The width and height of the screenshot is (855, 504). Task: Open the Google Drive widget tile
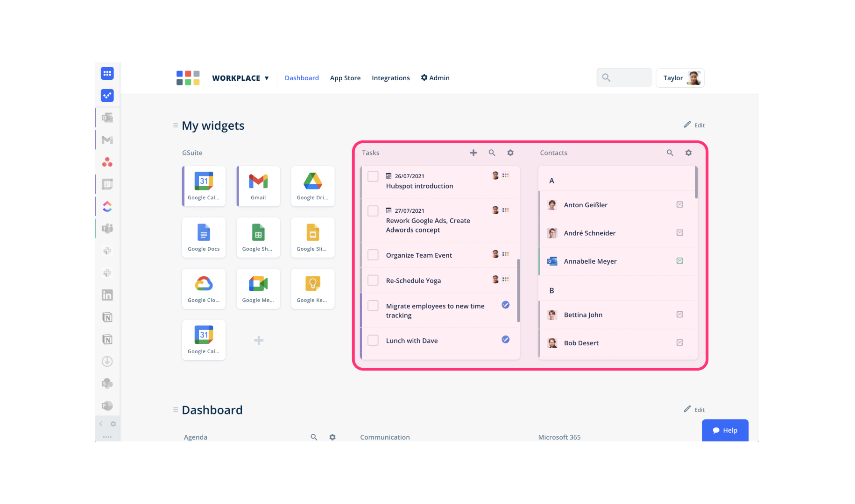coord(313,186)
